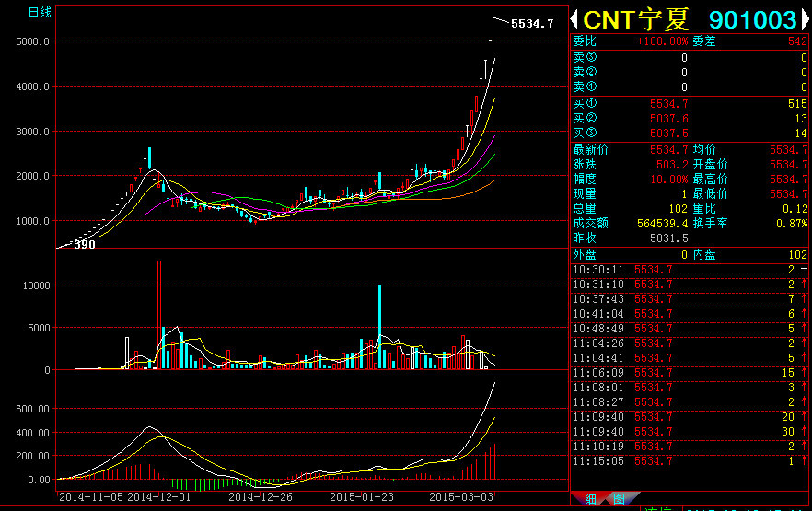Click the 昨收 value 5031.5
The width and height of the screenshot is (812, 511).
669,238
